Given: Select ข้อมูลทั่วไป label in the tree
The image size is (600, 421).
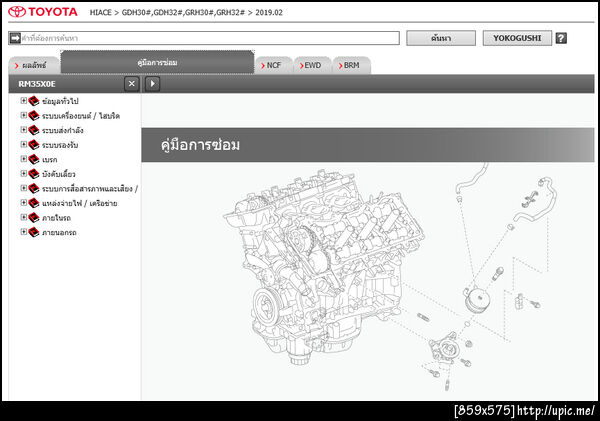Looking at the screenshot, I should coord(60,101).
